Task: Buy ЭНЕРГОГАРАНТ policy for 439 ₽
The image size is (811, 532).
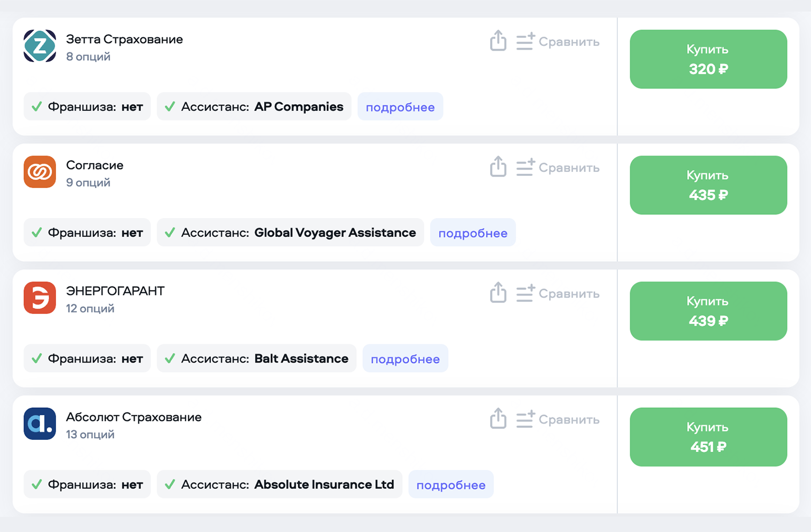Action: 708,311
